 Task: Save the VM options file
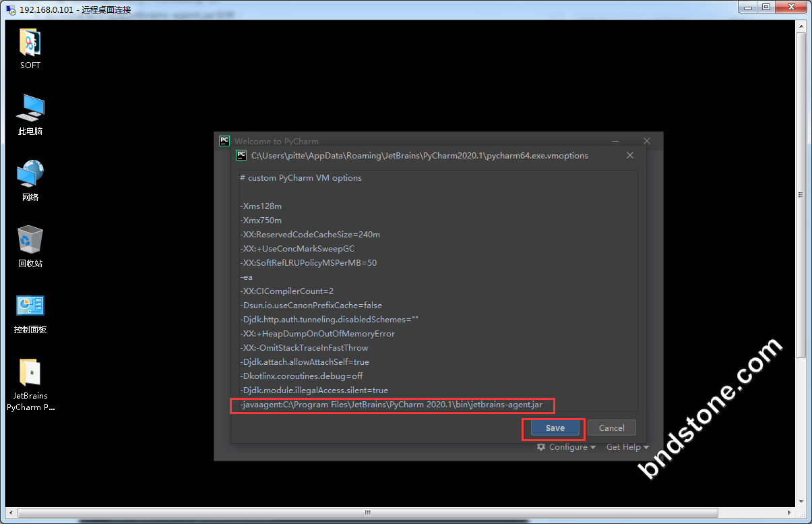(x=555, y=428)
